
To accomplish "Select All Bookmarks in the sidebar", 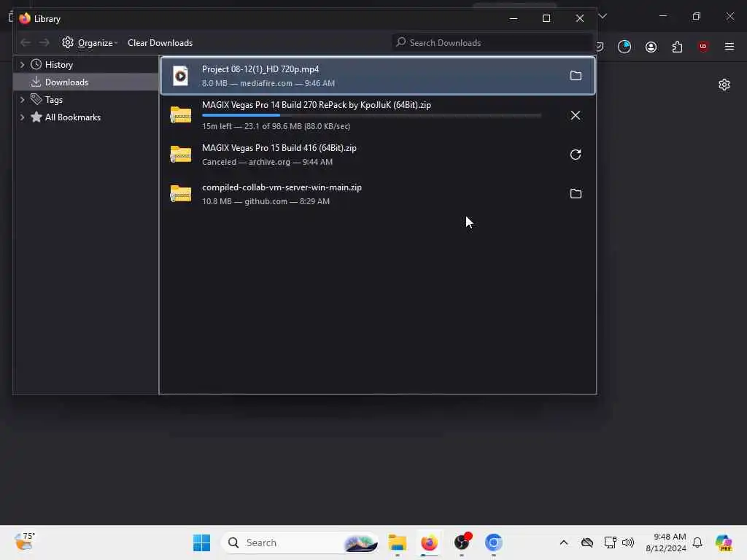I will 73,117.
